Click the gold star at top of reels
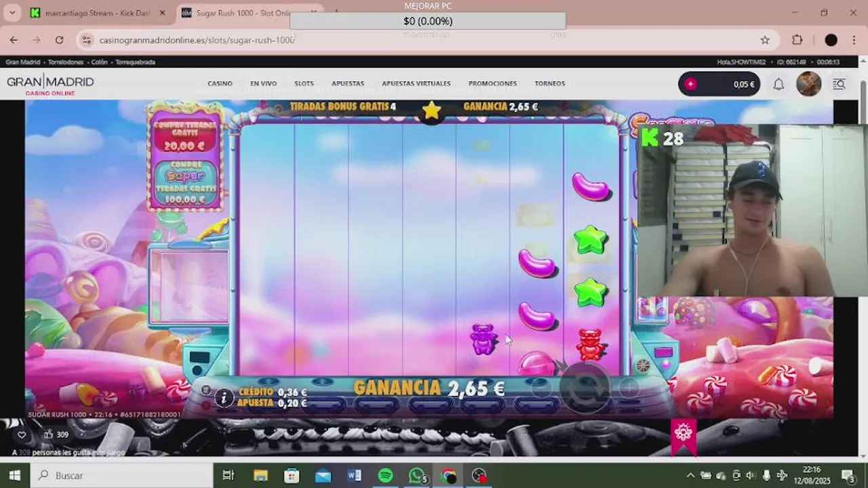Image resolution: width=868 pixels, height=488 pixels. [431, 110]
